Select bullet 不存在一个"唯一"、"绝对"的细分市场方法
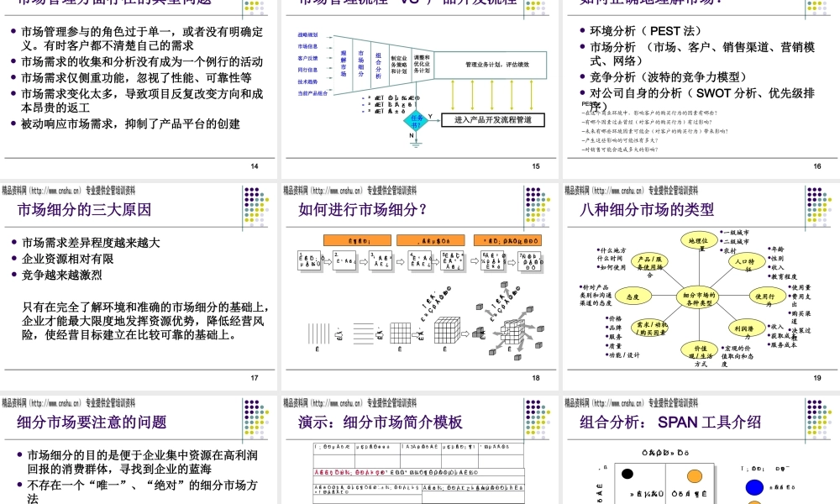 [x=141, y=491]
